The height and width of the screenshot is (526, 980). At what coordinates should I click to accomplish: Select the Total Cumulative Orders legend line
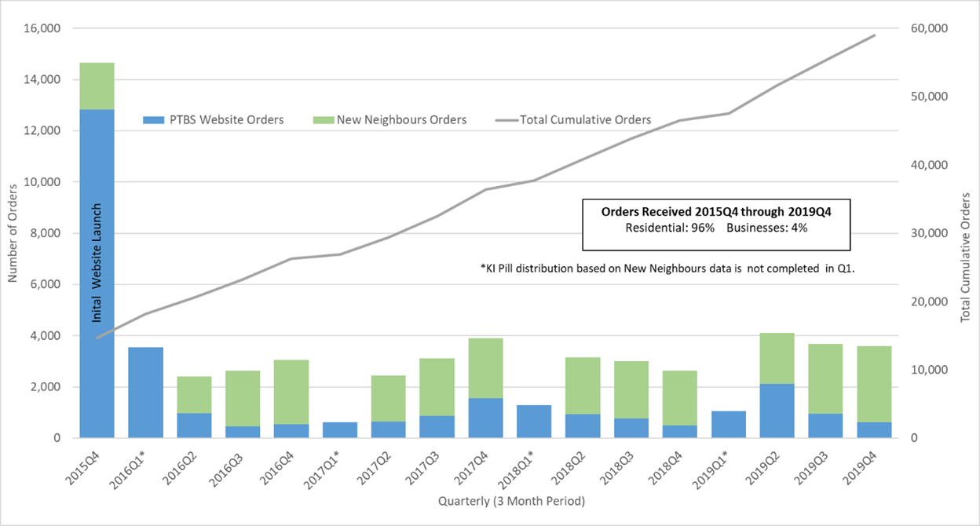[x=506, y=120]
